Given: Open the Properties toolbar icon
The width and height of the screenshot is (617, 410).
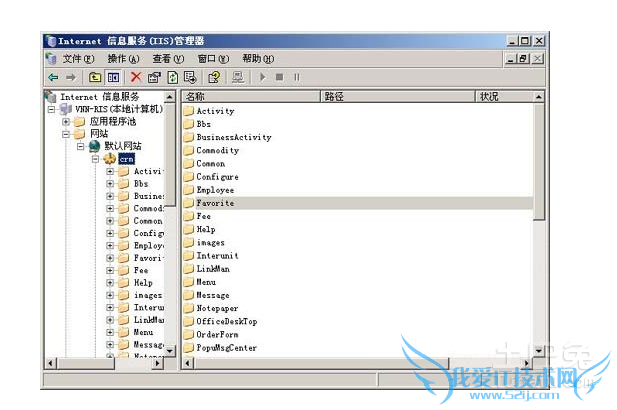Looking at the screenshot, I should coord(154,77).
